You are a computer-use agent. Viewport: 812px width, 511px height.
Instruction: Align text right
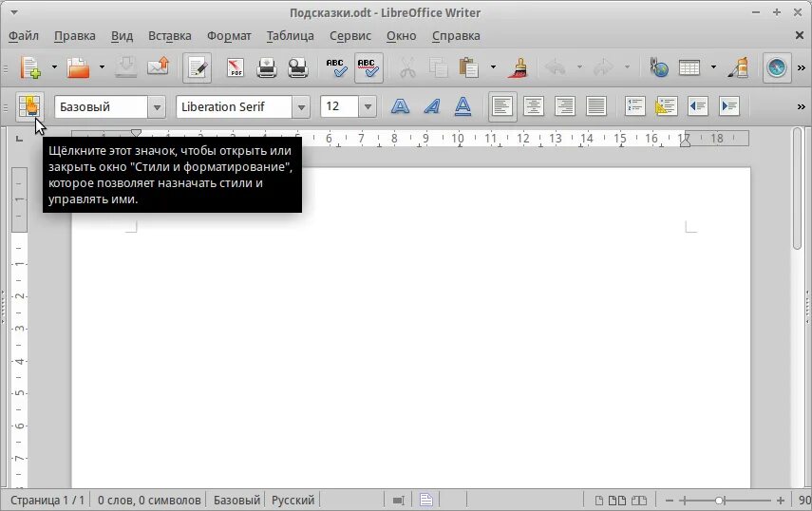(565, 106)
